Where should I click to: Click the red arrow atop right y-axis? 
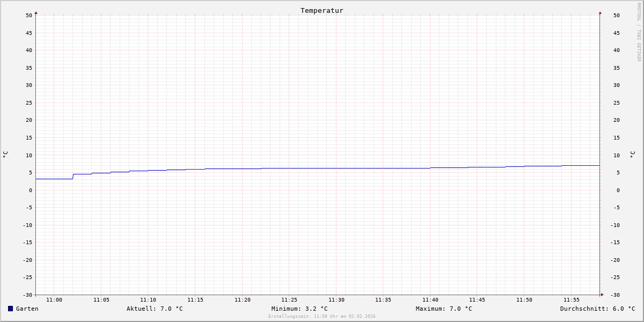pyautogui.click(x=600, y=12)
